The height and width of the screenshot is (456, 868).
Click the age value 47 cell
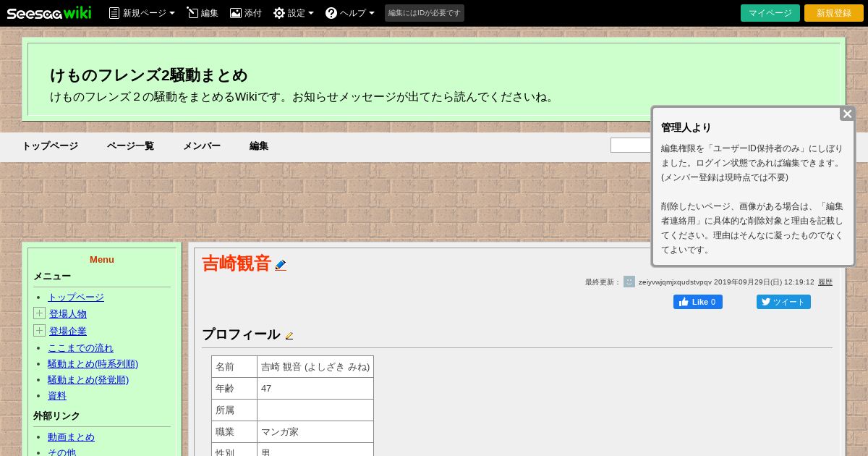click(315, 389)
